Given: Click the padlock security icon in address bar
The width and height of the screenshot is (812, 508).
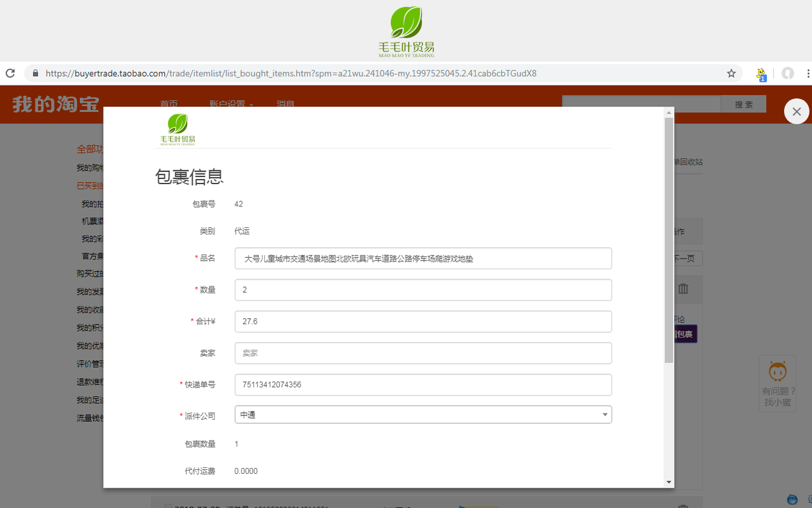Looking at the screenshot, I should (x=35, y=73).
